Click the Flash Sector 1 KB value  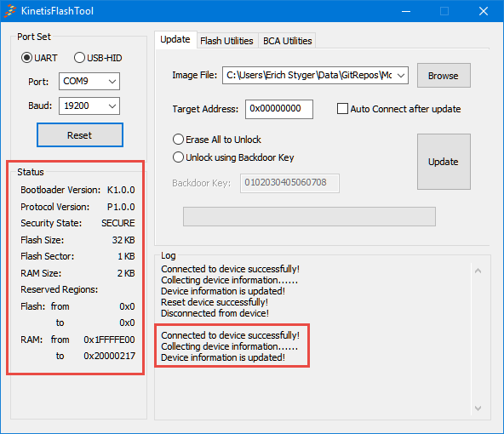coord(126,256)
